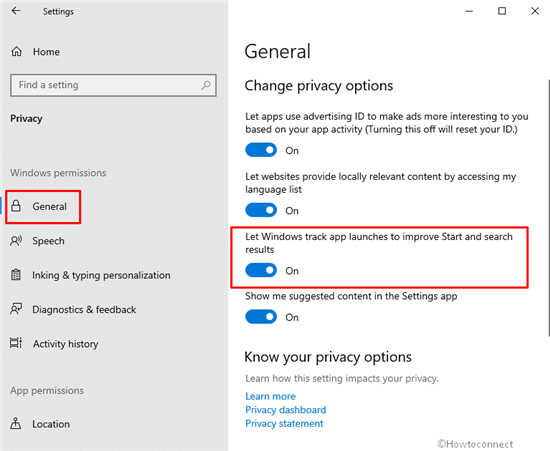Select Activity history in the sidebar
Screen dimensions: 550x451
coord(66,344)
